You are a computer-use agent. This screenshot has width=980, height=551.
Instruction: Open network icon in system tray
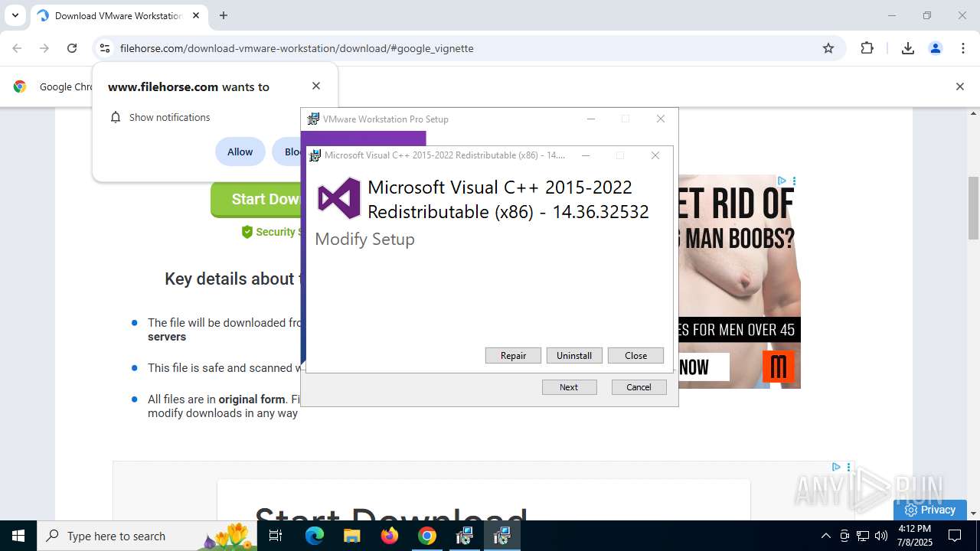pos(863,536)
